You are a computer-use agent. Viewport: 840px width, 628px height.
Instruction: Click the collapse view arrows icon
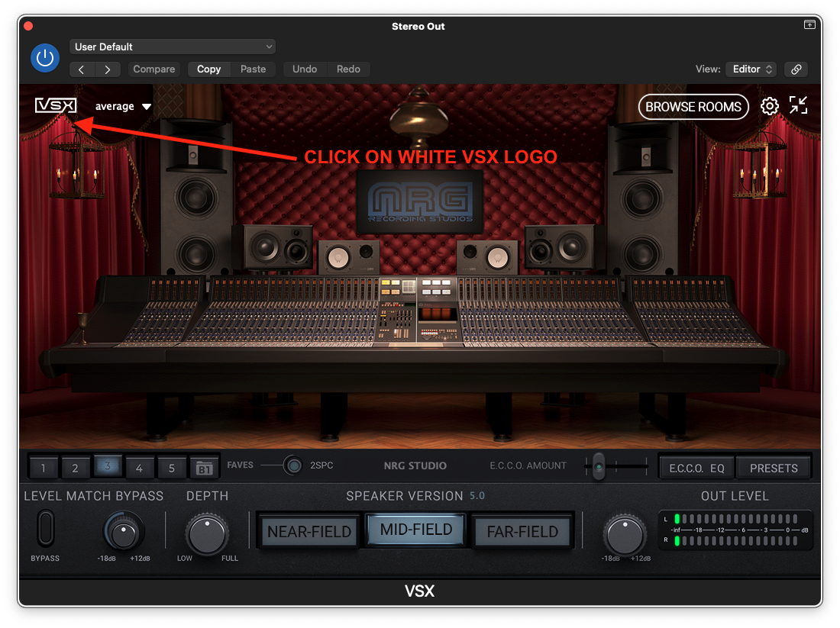798,105
